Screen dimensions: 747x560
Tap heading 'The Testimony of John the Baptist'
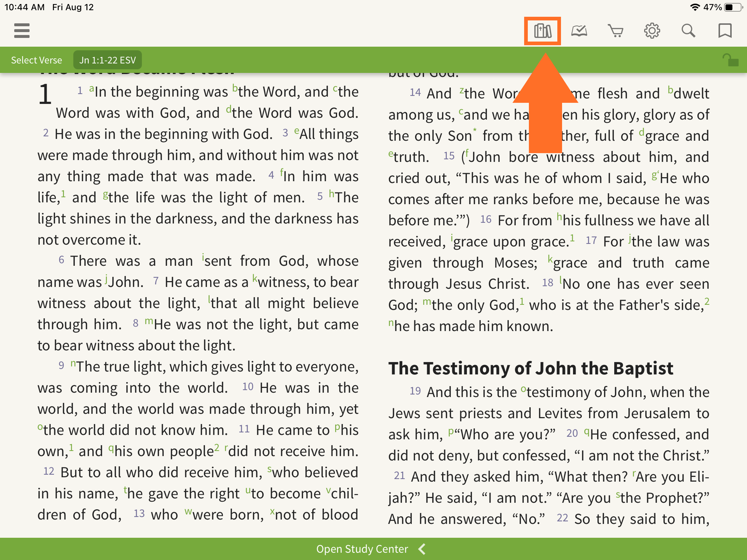(x=531, y=368)
